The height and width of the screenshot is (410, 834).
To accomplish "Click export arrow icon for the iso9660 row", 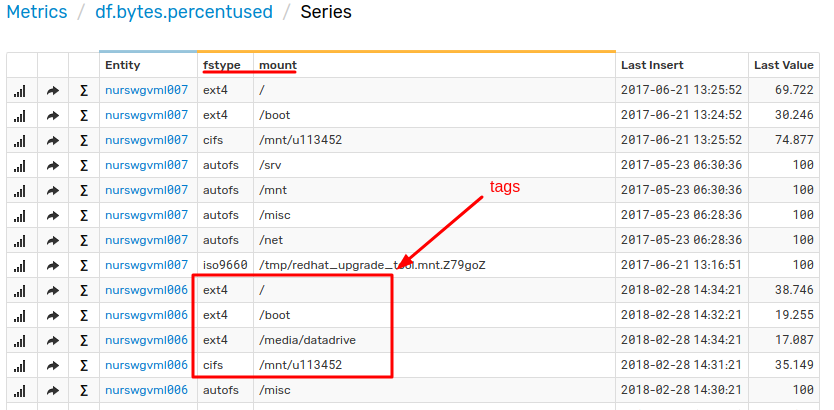I will 53,265.
